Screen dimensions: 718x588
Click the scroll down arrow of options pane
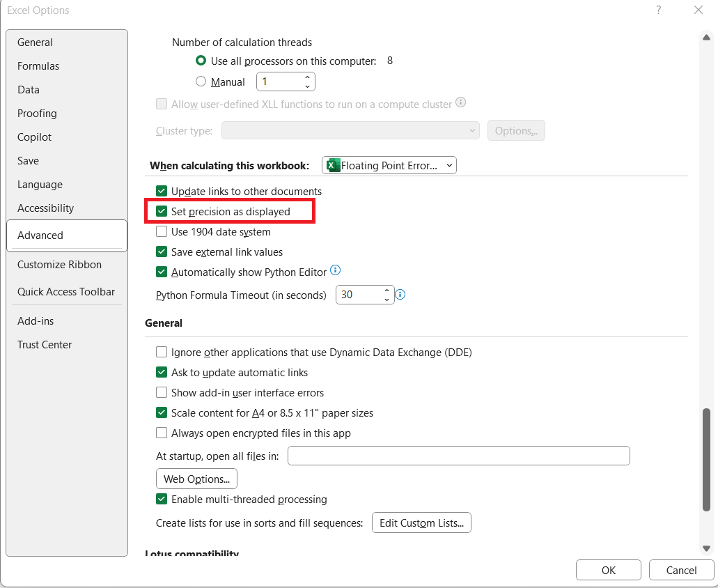(x=706, y=548)
